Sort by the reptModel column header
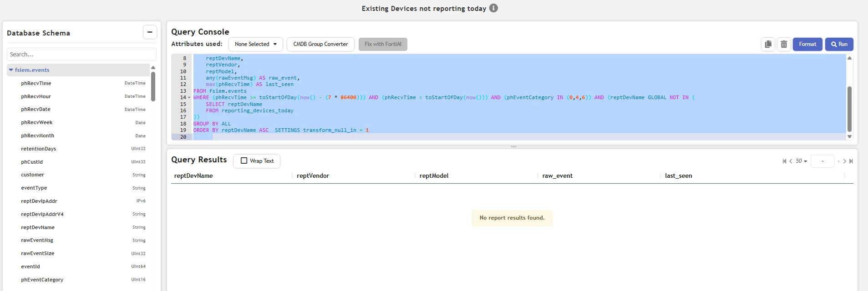This screenshot has width=868, height=291. point(434,176)
